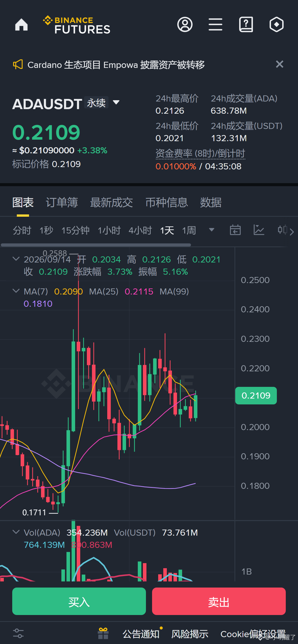Go to the home icon
The image size is (298, 644).
(x=21, y=25)
